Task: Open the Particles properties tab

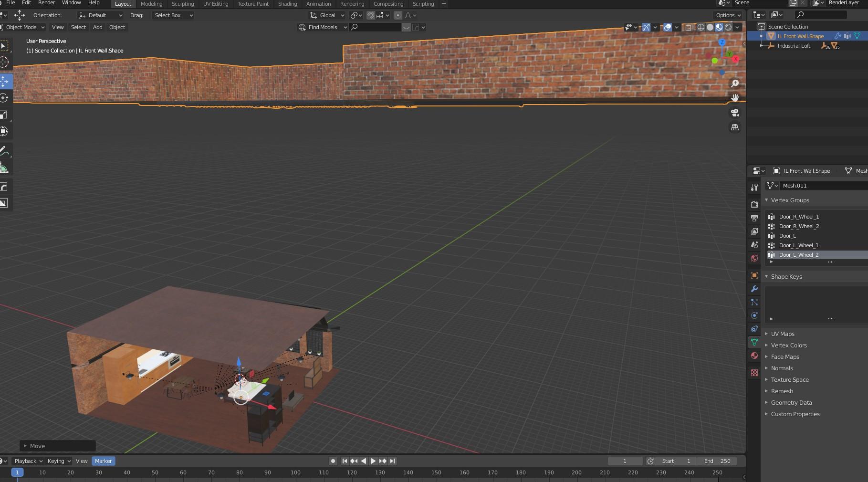Action: (x=754, y=302)
